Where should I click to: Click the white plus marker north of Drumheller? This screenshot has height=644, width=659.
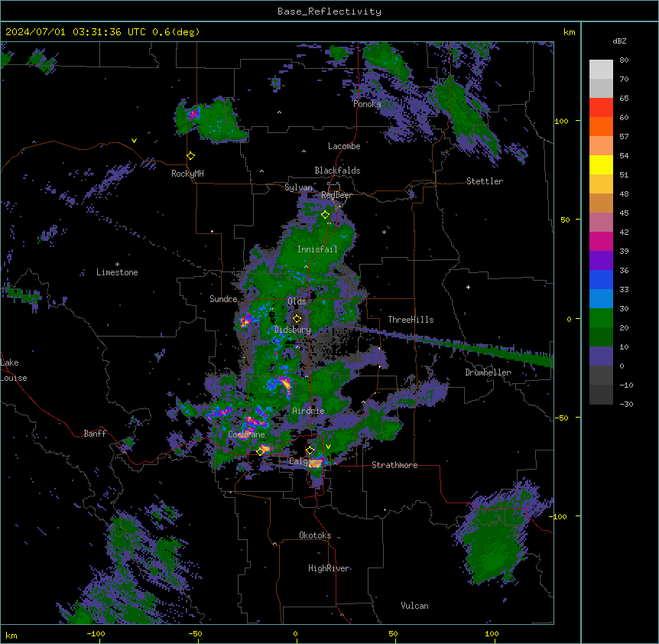(468, 287)
